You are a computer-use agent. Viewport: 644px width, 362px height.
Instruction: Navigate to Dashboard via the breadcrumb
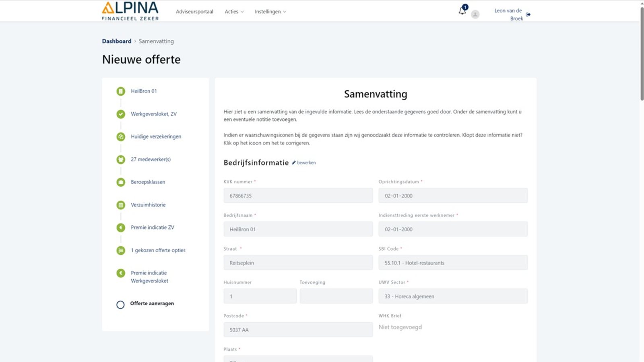pyautogui.click(x=116, y=41)
